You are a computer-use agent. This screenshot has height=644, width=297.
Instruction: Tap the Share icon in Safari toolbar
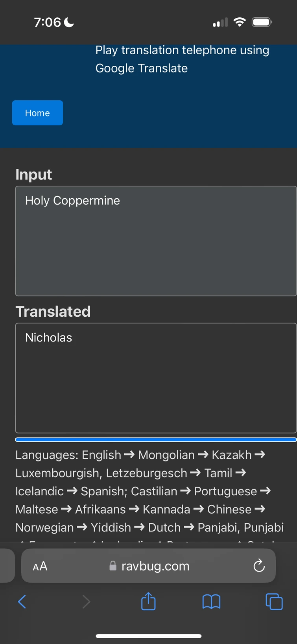pyautogui.click(x=148, y=602)
